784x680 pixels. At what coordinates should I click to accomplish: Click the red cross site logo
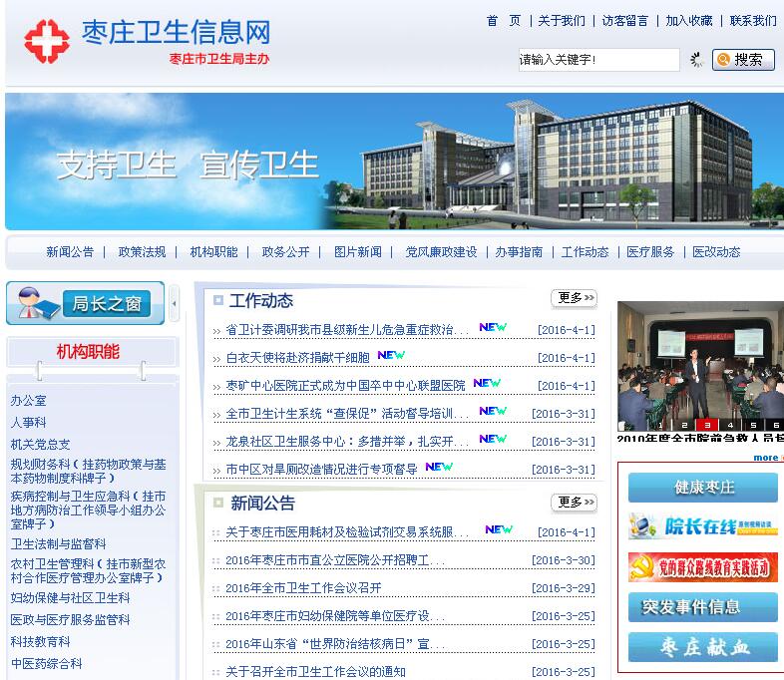[47, 41]
